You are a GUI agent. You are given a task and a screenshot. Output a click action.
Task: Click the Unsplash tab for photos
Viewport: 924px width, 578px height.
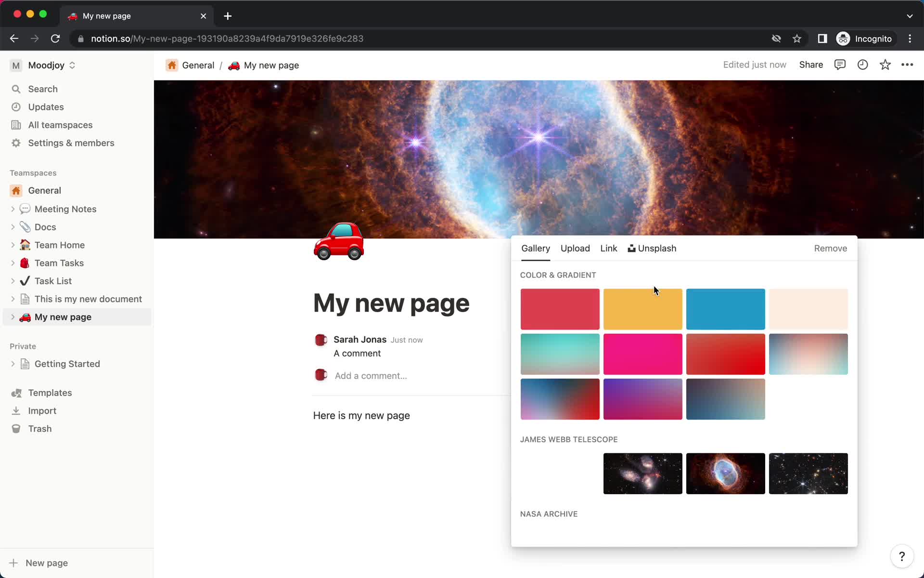[651, 248]
